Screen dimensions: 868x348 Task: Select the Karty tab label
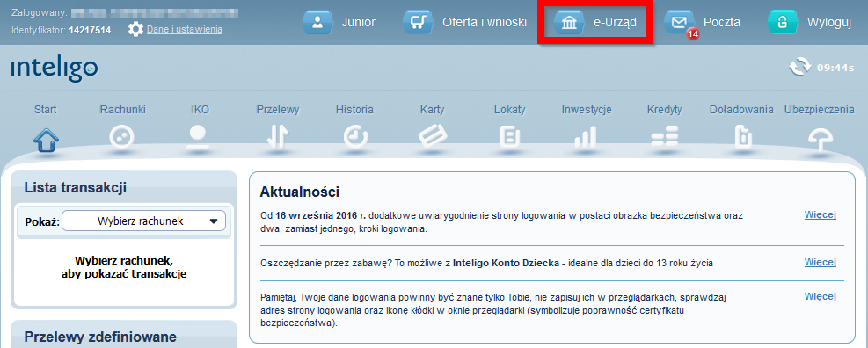click(433, 110)
